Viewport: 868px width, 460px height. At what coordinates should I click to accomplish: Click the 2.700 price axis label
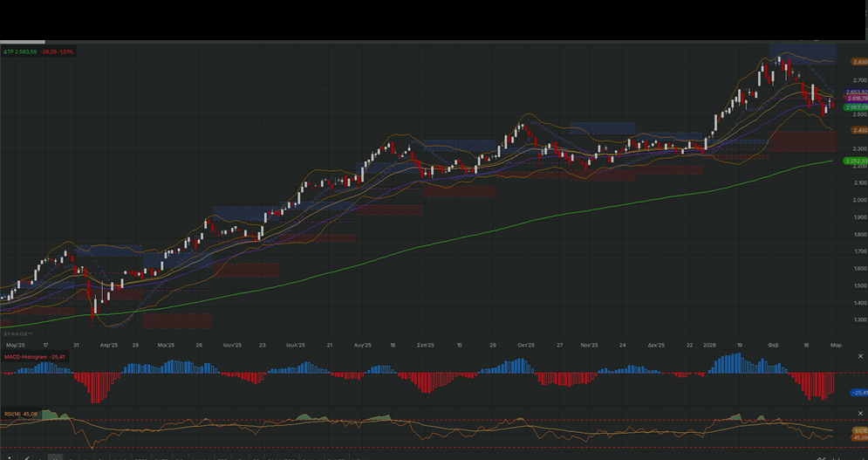pos(859,80)
